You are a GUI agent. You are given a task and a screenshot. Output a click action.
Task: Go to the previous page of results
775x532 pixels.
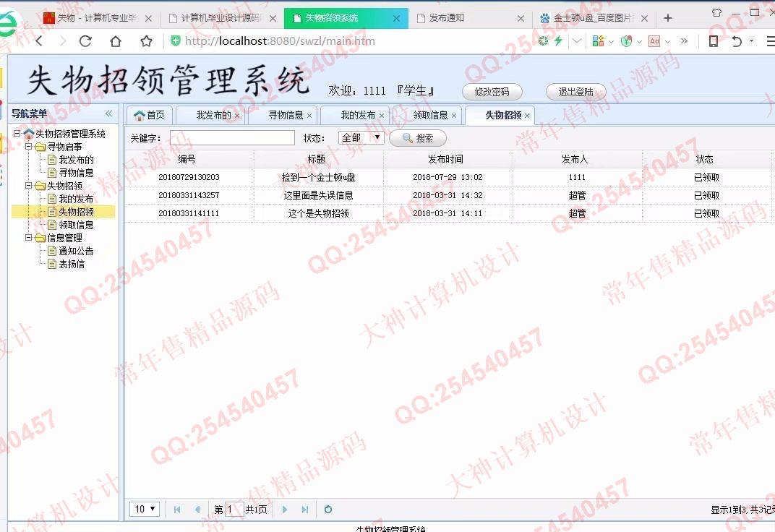[197, 510]
